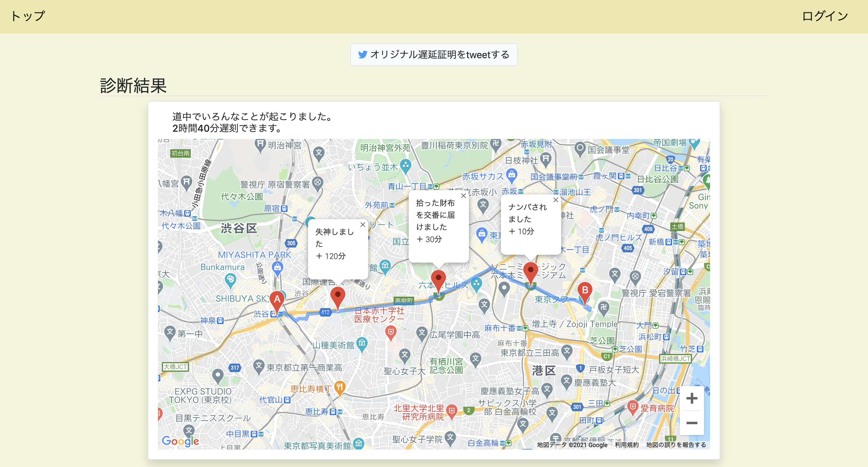Image resolution: width=868 pixels, height=467 pixels.
Task: Click 2時間40分遅刻できます result text
Action: (227, 128)
